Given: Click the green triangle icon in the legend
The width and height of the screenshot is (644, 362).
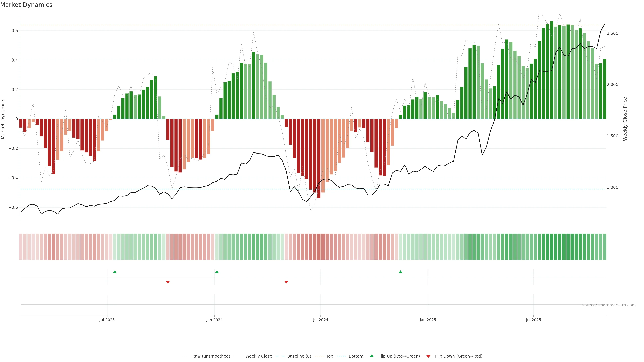Looking at the screenshot, I should point(372,356).
